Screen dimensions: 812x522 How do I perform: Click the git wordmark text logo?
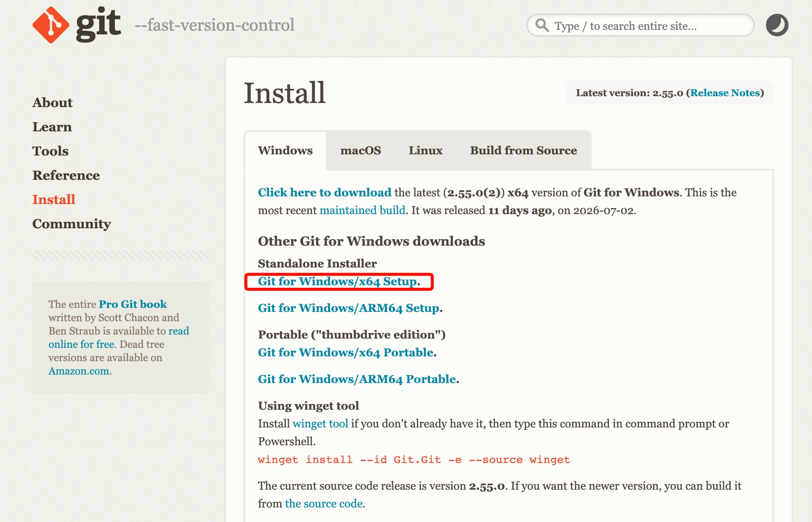[98, 24]
